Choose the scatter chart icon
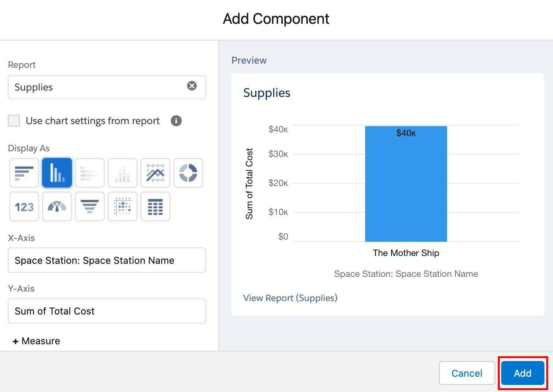 coord(123,206)
